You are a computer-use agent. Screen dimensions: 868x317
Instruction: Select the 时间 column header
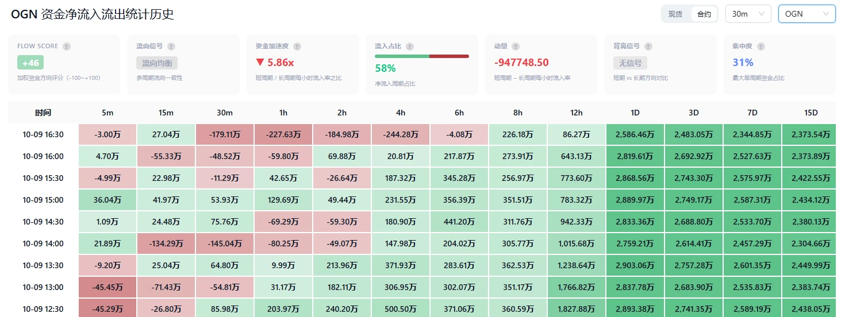pyautogui.click(x=43, y=113)
